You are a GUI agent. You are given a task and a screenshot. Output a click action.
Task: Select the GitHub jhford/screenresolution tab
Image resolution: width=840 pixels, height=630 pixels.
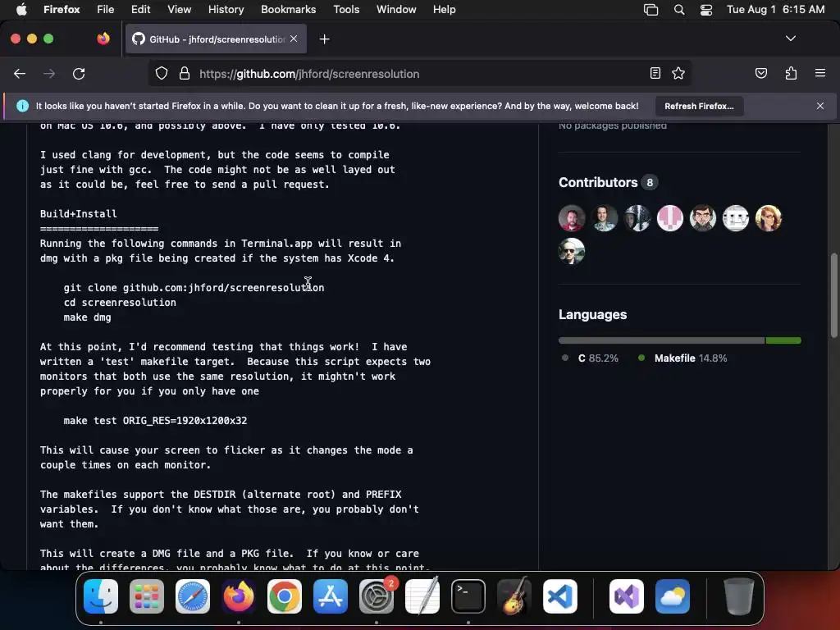coord(216,39)
